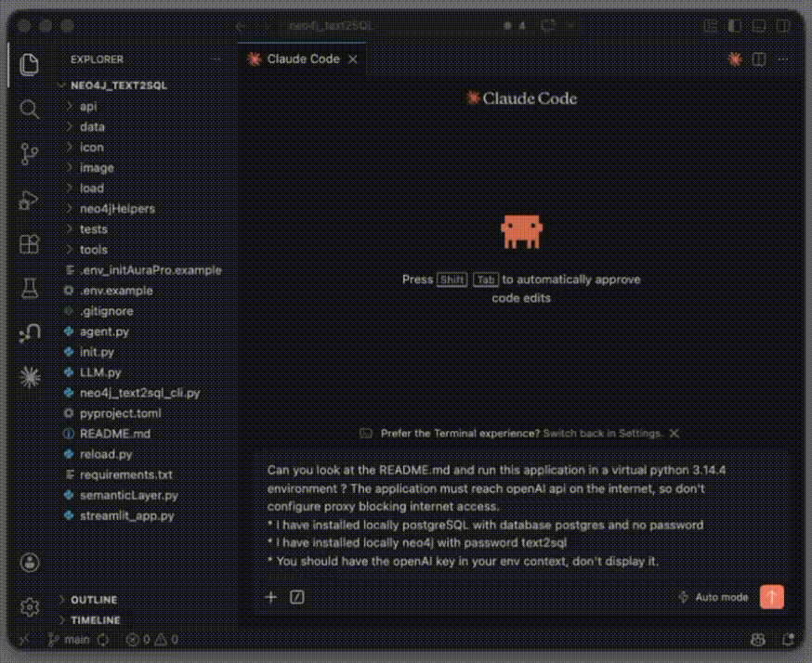Open errors and warnings count in status bar
The image size is (812, 663).
152,640
